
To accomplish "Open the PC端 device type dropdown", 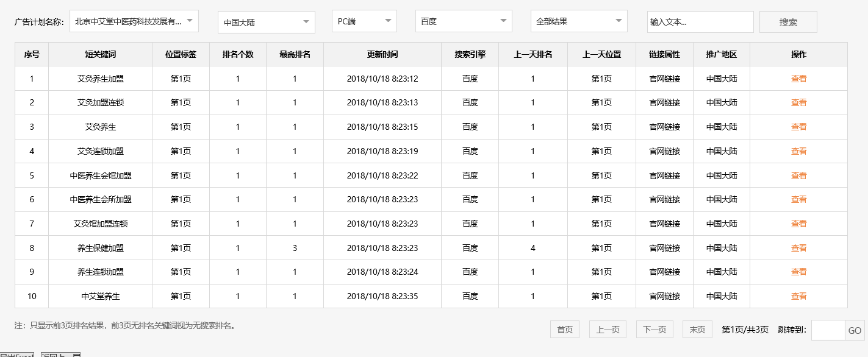I will click(364, 20).
